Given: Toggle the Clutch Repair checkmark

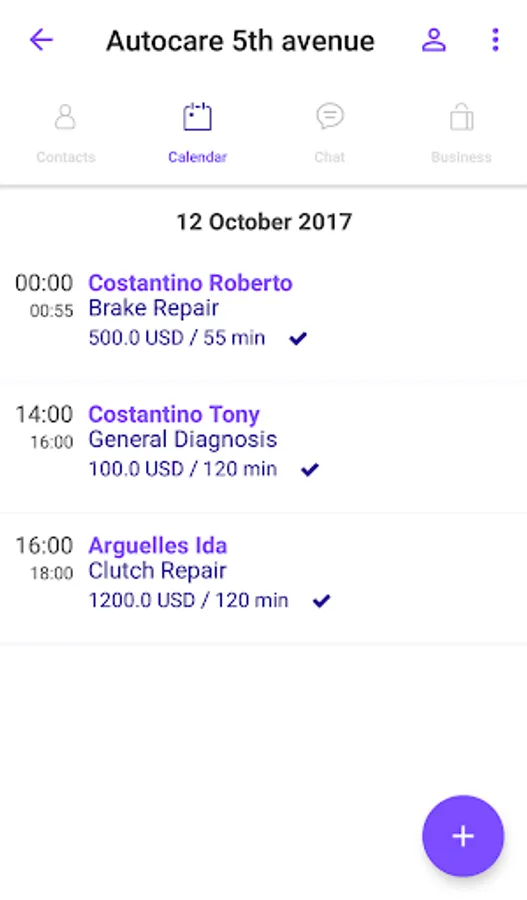Looking at the screenshot, I should coord(321,601).
